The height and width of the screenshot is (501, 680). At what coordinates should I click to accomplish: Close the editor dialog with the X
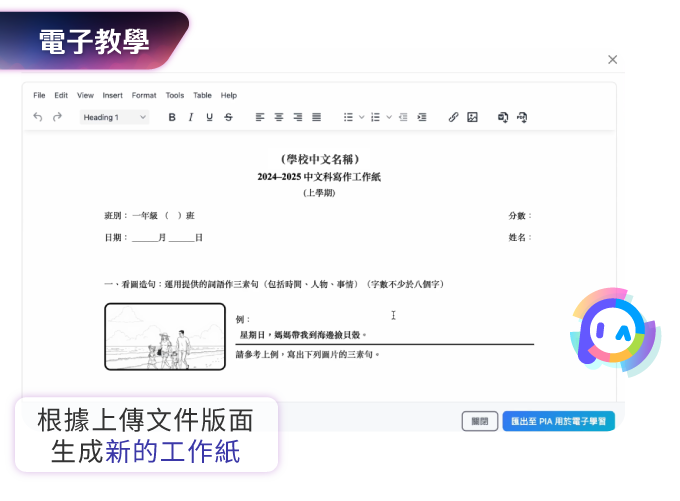613,60
